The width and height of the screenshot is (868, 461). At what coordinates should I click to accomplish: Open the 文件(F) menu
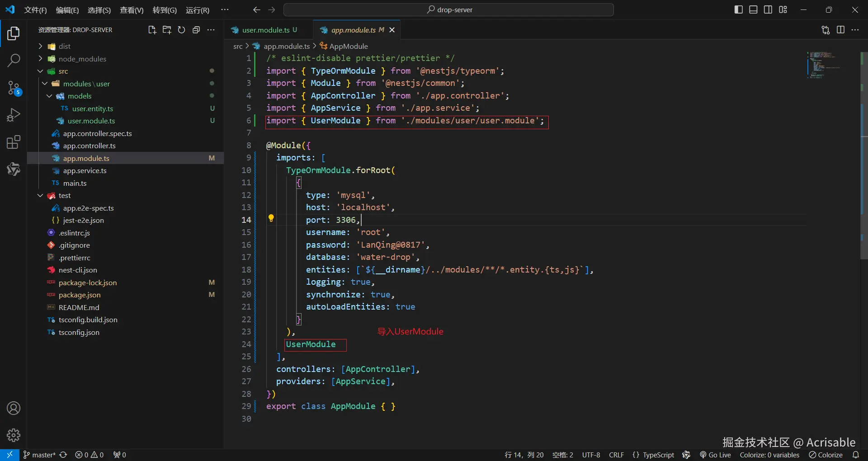point(35,10)
